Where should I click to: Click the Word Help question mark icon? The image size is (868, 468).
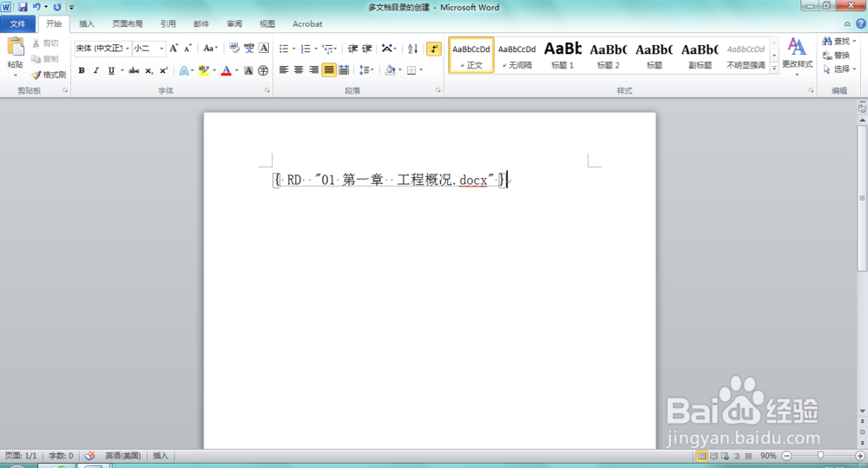pos(861,23)
